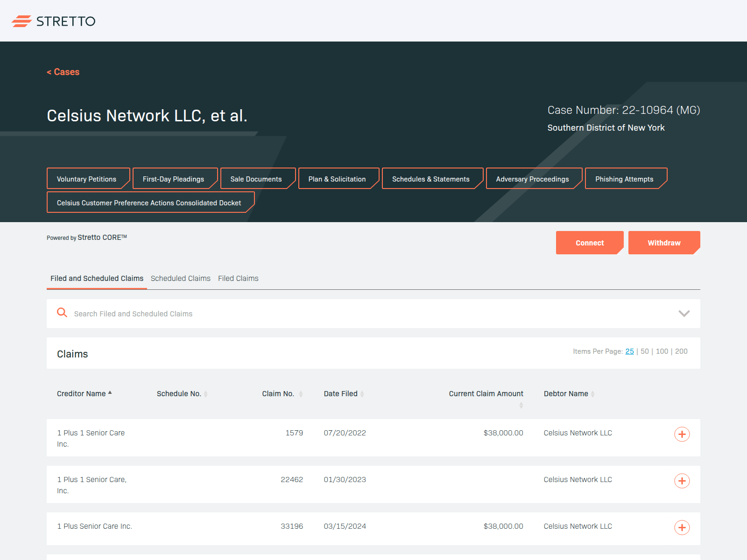Click the Claims section heading
Image resolution: width=747 pixels, height=560 pixels.
pyautogui.click(x=72, y=354)
